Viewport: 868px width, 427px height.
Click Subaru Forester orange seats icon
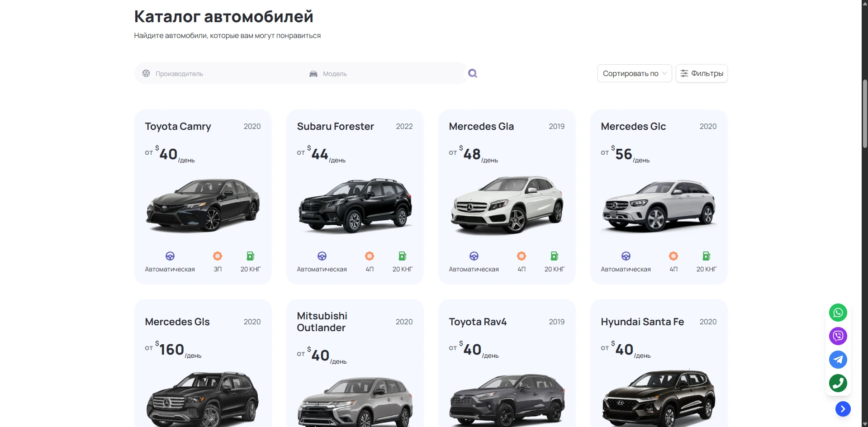click(370, 256)
